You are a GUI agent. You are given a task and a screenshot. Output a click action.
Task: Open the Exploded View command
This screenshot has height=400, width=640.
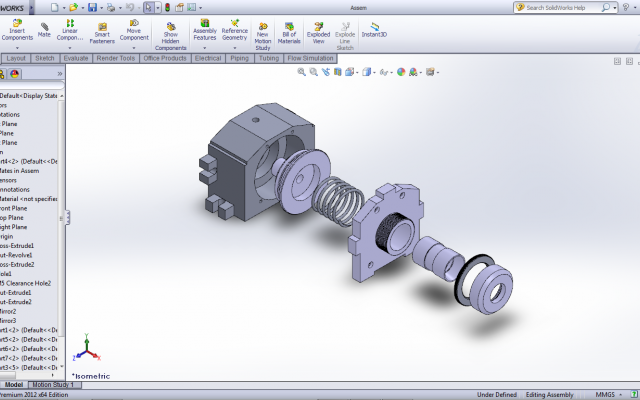(318, 33)
